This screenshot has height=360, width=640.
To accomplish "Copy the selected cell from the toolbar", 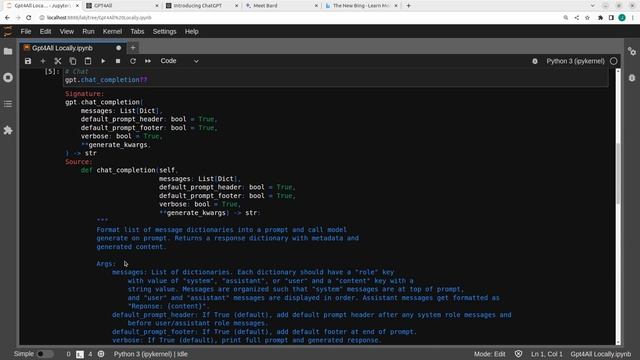I will 73,61.
